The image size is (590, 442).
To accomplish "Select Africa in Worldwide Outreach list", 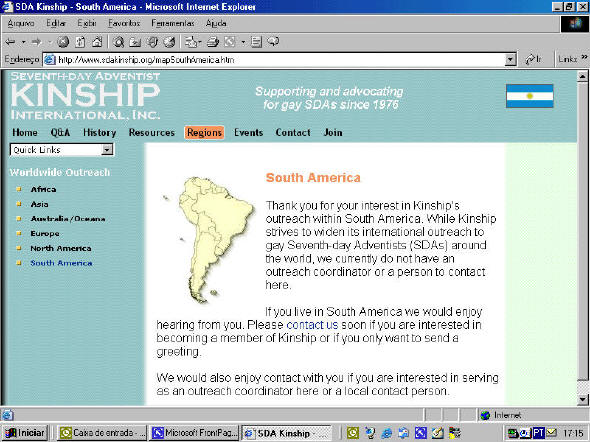I will (43, 189).
